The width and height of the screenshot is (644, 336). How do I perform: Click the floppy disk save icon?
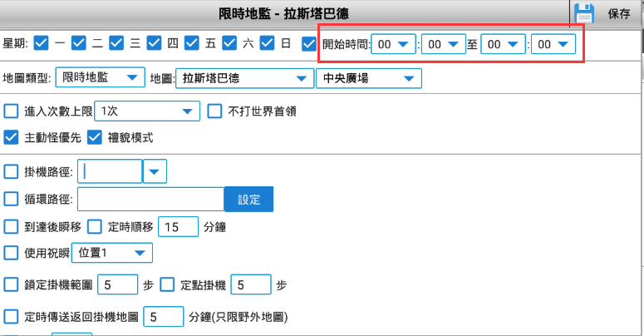[x=584, y=12]
